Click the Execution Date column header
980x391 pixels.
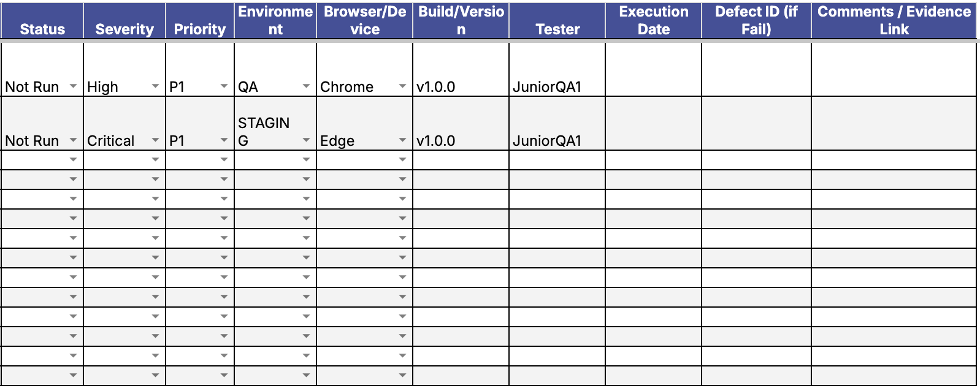coord(653,21)
